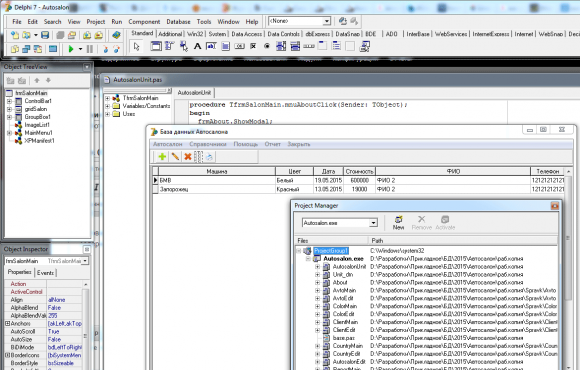This screenshot has width=580, height=370.
Task: Click the Справочники menu in running app
Action: coord(208,144)
